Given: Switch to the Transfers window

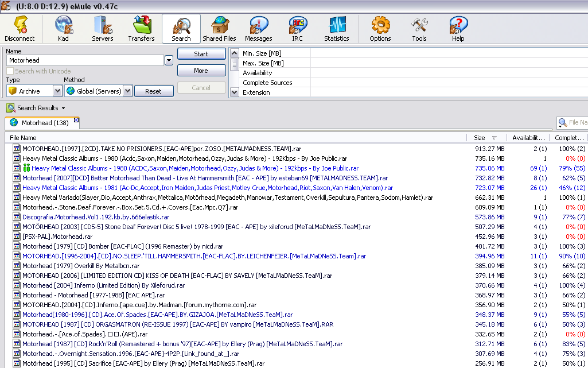Looking at the screenshot, I should pyautogui.click(x=141, y=29).
